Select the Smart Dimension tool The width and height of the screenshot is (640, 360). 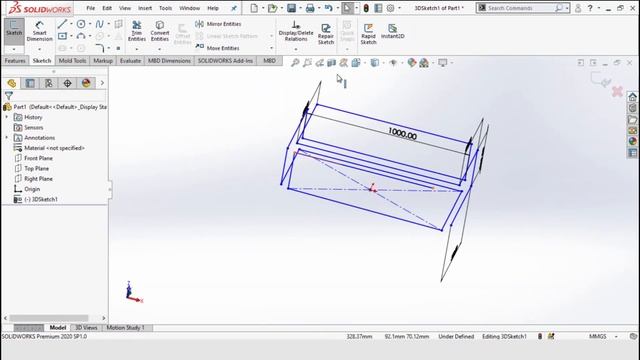40,31
